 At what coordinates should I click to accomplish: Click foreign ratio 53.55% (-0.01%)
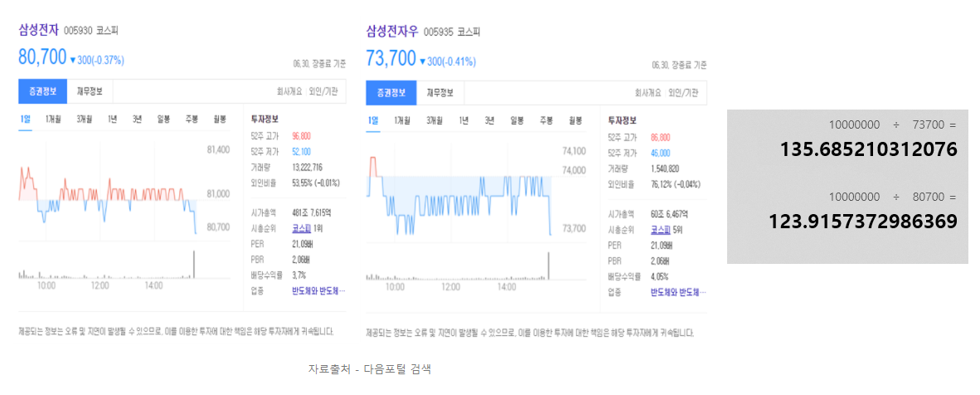point(316,183)
